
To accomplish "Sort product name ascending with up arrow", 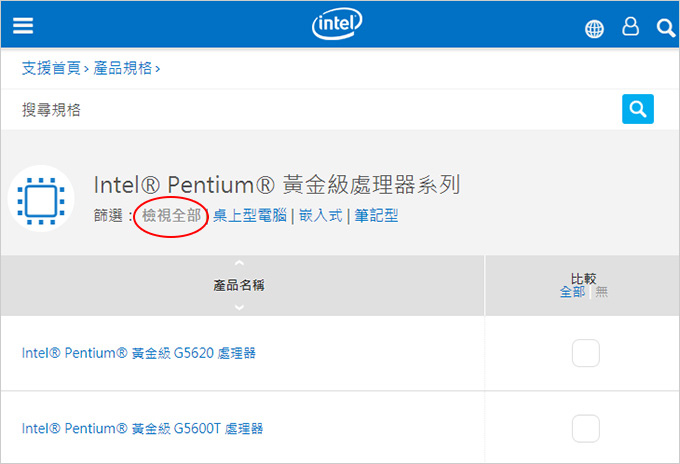I will (x=239, y=263).
